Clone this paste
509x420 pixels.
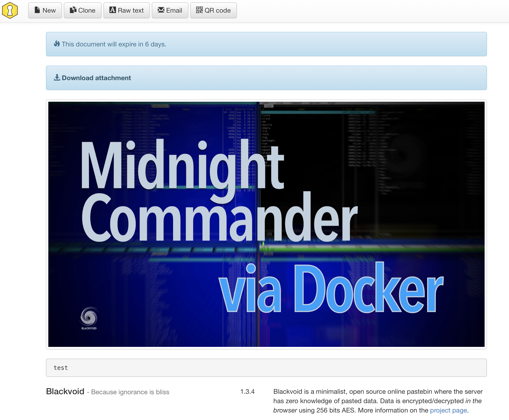(83, 10)
